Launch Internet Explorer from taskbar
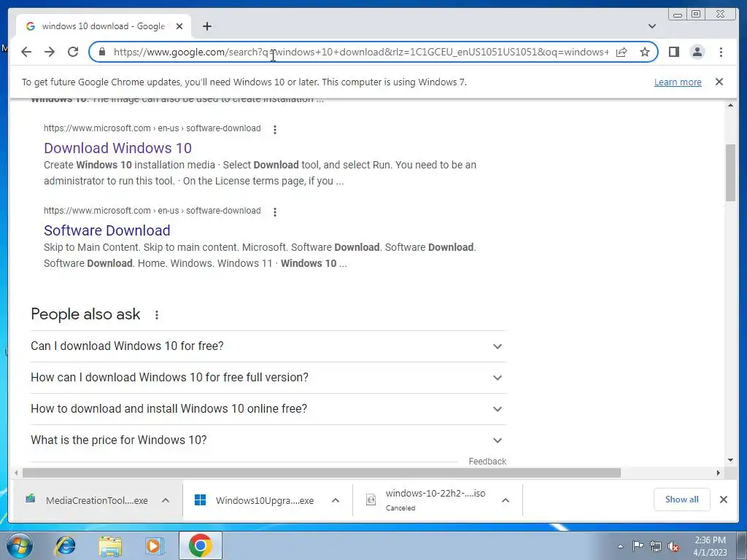 point(65,545)
